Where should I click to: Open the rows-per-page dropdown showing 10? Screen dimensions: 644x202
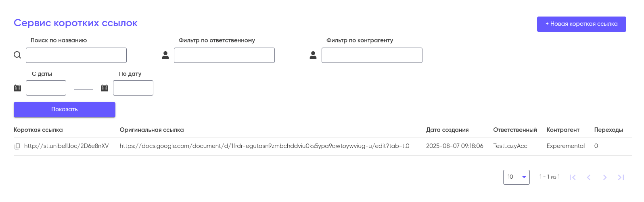tap(516, 177)
